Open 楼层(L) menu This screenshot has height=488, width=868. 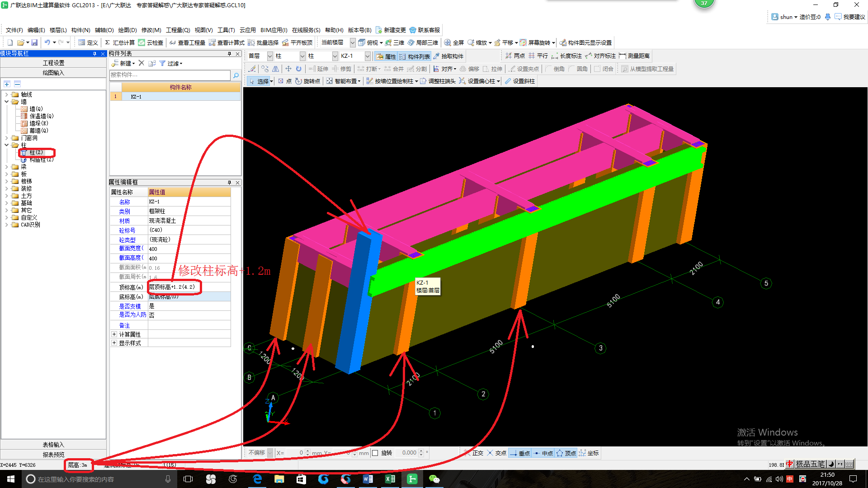coord(58,30)
